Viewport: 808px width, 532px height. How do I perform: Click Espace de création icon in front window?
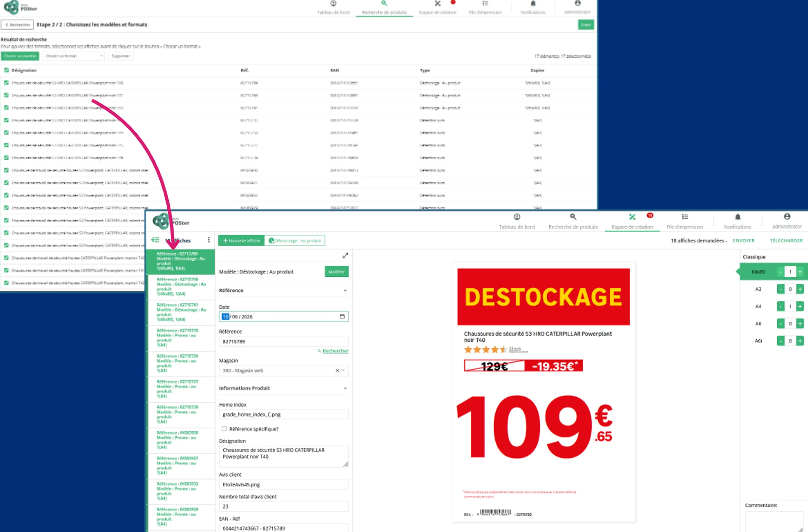pos(632,217)
